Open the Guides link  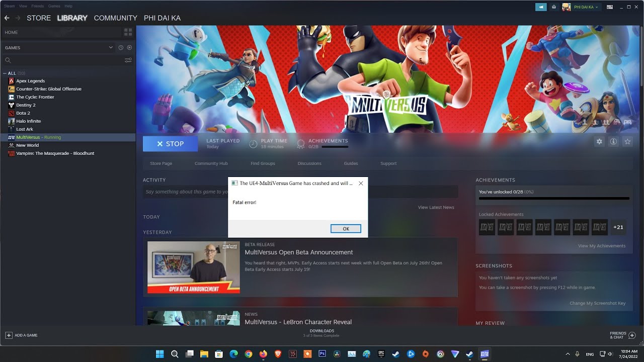[x=351, y=163]
